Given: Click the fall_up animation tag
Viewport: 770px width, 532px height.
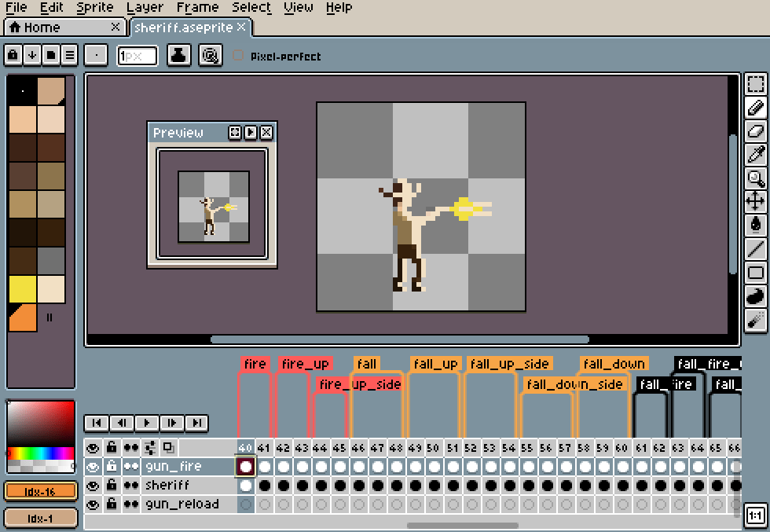Looking at the screenshot, I should pos(436,364).
